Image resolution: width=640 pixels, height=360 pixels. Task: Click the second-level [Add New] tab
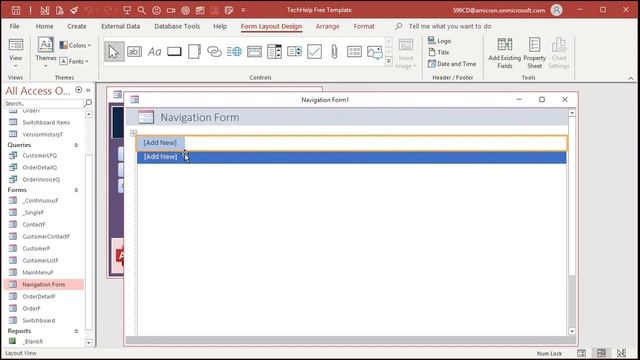(160, 157)
